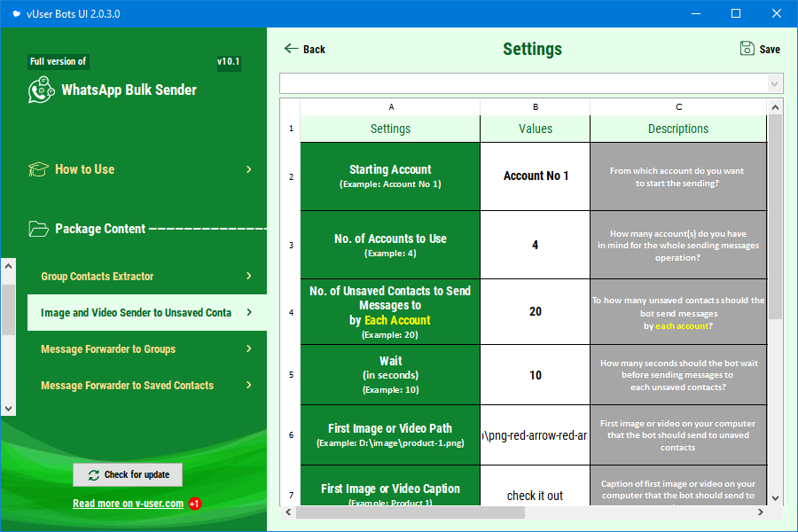Click the vUser Bots title bar app icon
The image size is (798, 532).
16,14
